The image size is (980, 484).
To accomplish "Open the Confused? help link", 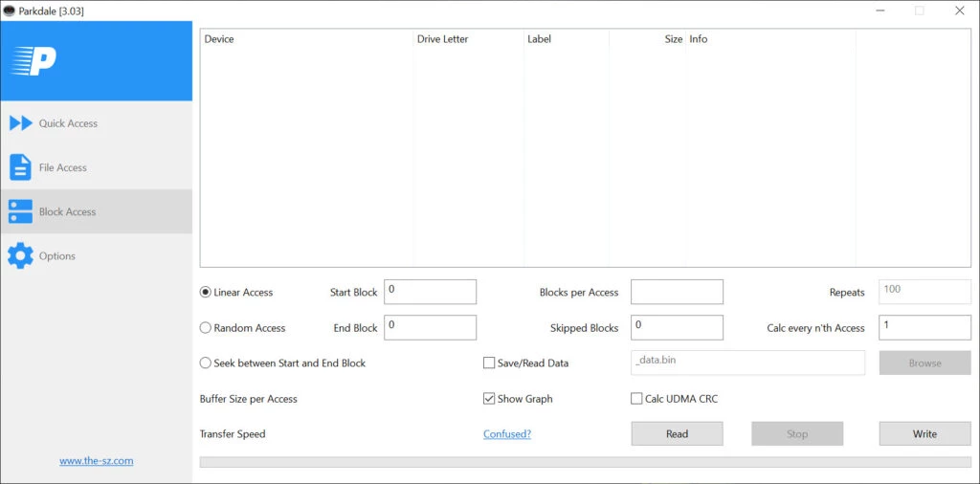I will click(507, 434).
